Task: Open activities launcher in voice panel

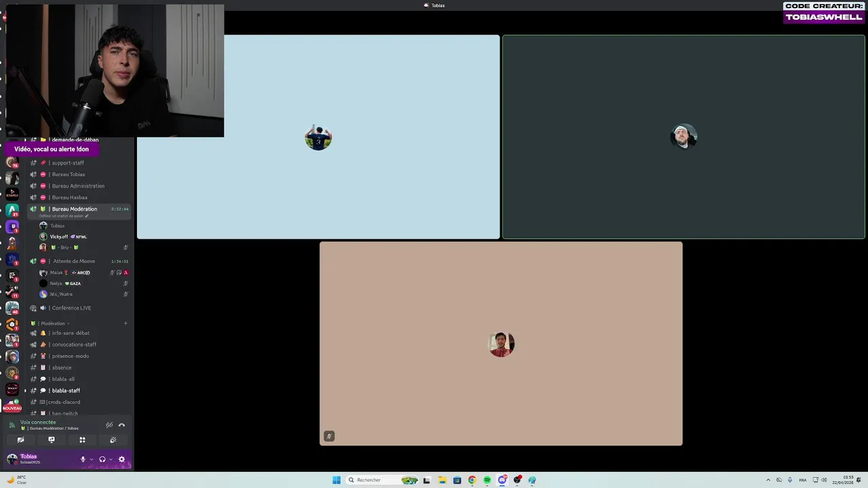Action: click(x=82, y=440)
